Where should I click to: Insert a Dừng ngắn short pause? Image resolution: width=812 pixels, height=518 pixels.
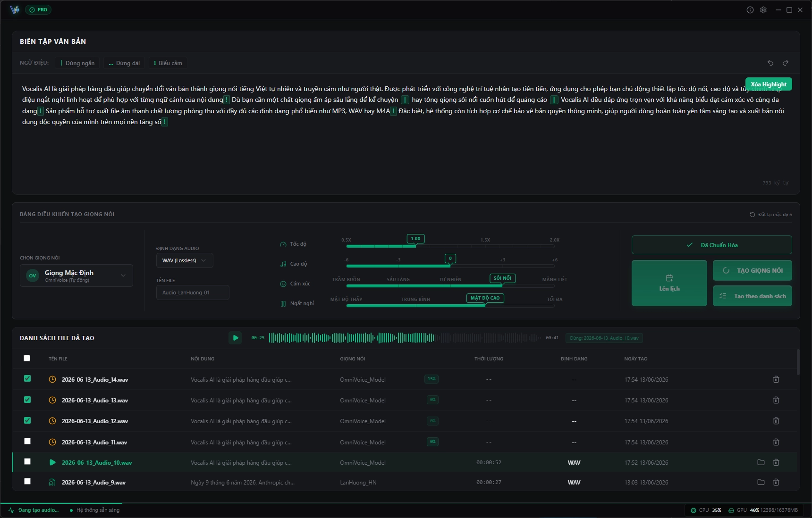tap(77, 63)
